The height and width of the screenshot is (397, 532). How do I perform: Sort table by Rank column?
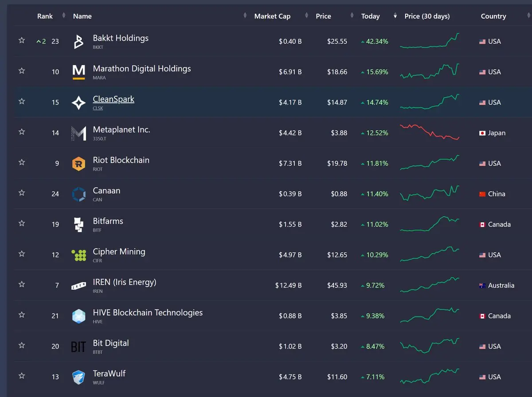[45, 16]
